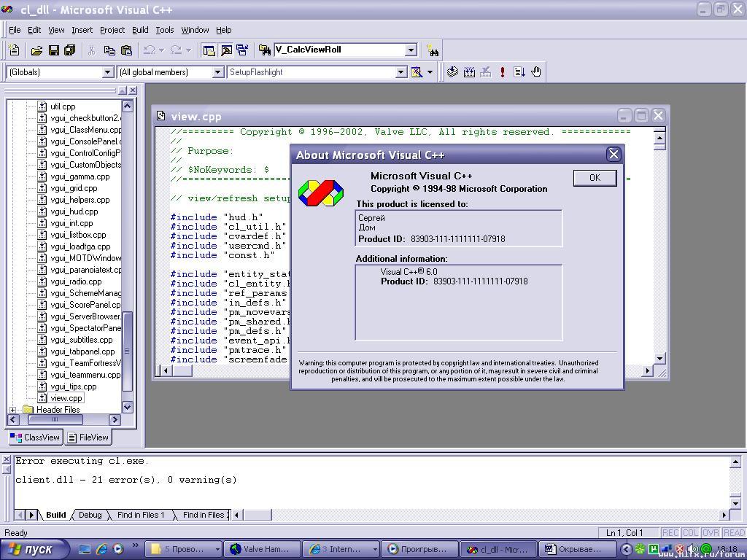
Task: Select vgui_hud.cpp in the file tree
Action: pos(74,211)
